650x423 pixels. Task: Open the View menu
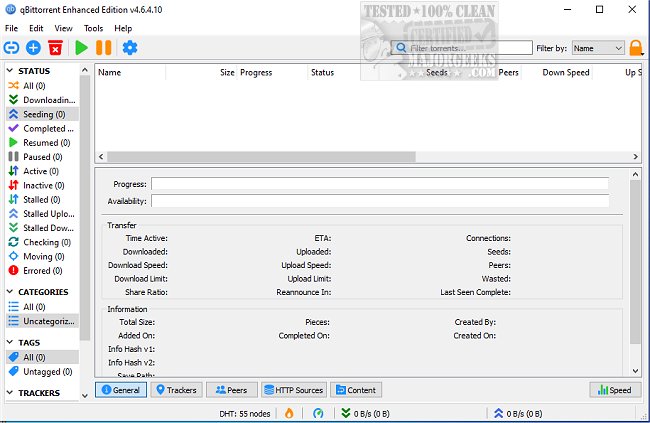[x=63, y=28]
